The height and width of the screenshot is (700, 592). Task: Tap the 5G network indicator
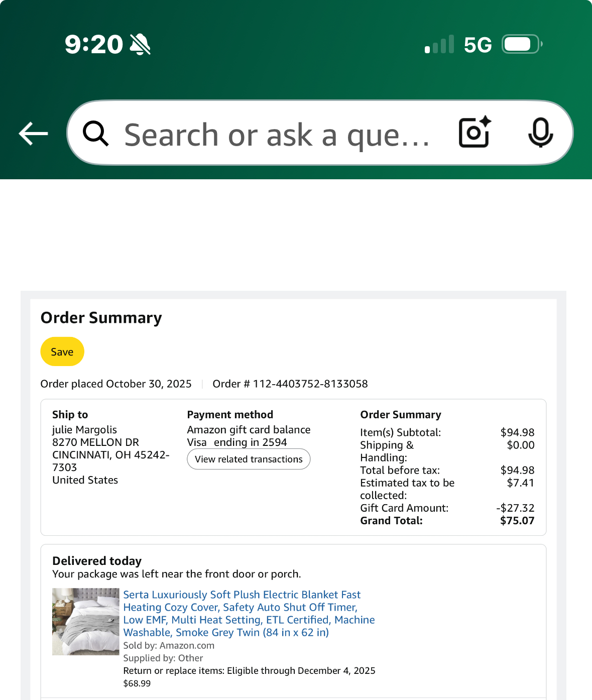[x=478, y=45]
